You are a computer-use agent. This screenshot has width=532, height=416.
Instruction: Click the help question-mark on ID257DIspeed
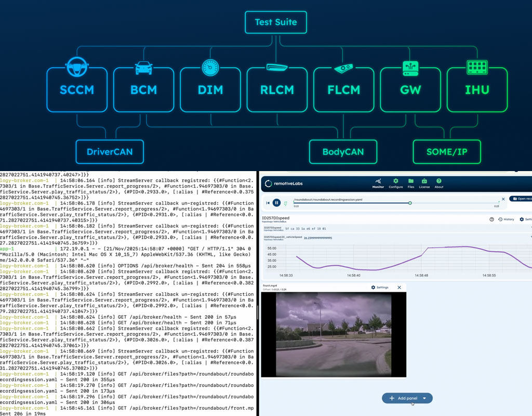[x=491, y=219]
